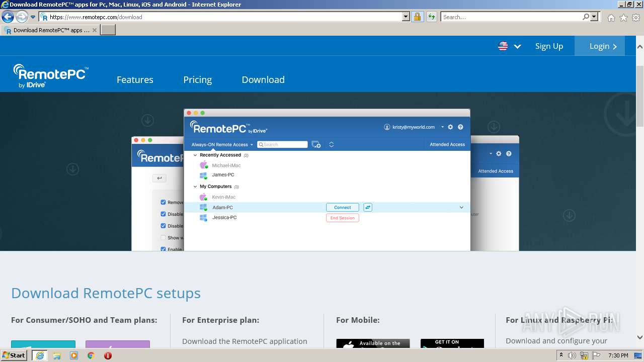The height and width of the screenshot is (362, 644).
Task: Click the tray volume speaker icon
Action: point(572,356)
